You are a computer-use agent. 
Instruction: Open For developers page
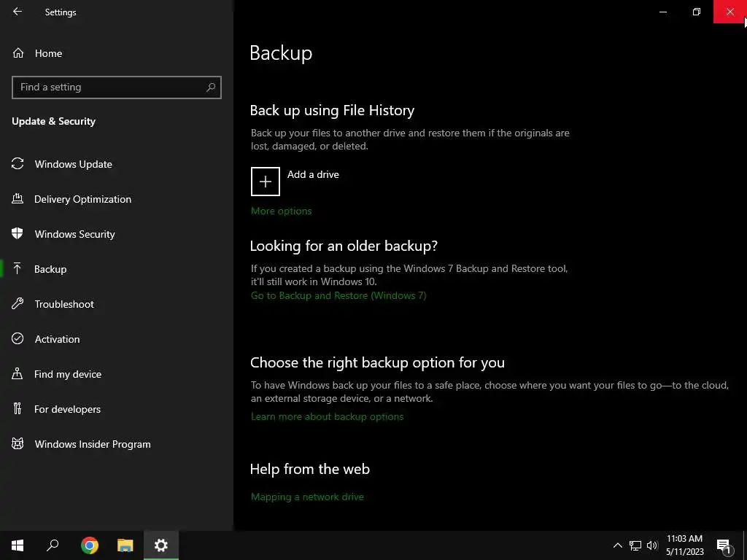pyautogui.click(x=117, y=409)
